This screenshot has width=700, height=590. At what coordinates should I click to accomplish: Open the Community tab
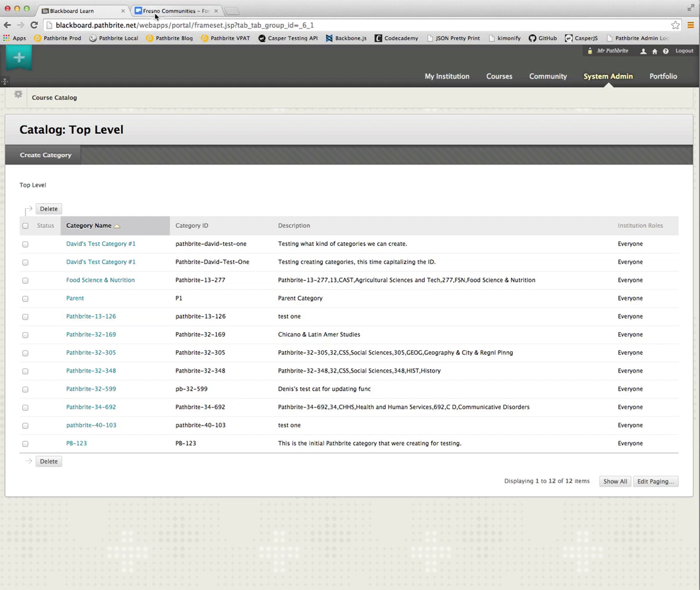(548, 76)
